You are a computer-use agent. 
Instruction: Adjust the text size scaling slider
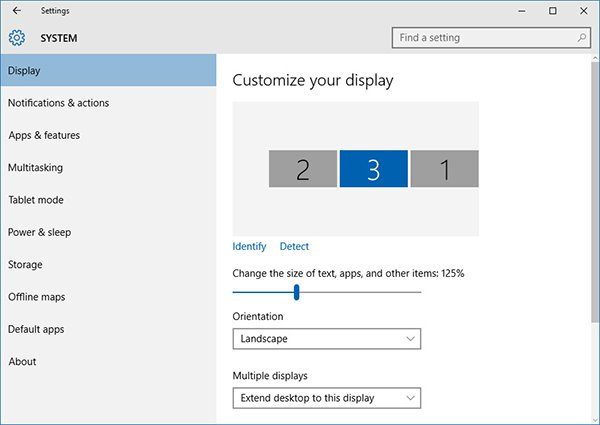pos(296,292)
